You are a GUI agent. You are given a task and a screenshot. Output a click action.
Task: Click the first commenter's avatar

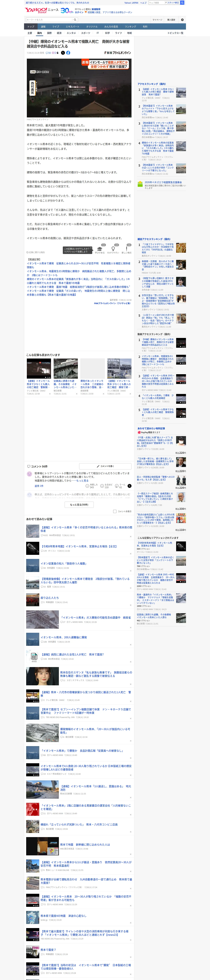click(x=29, y=474)
